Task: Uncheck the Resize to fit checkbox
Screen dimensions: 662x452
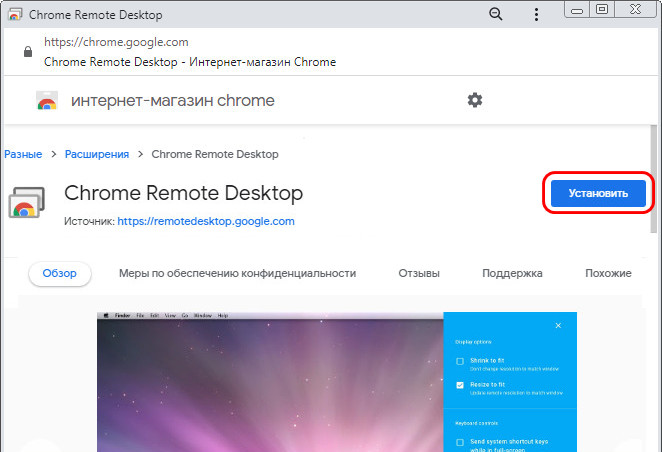Action: (x=460, y=385)
